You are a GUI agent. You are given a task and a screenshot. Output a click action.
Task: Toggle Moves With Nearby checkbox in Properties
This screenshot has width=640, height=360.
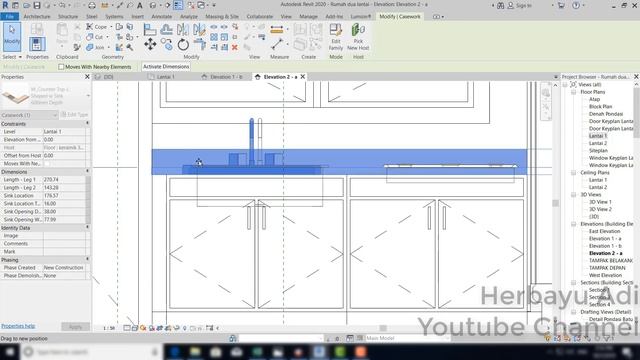point(47,163)
